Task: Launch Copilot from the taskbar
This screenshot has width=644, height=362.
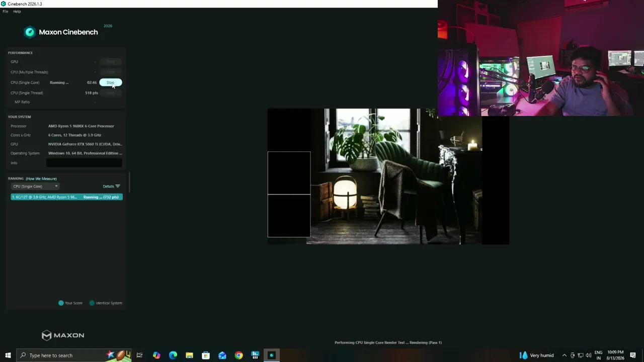Action: [x=156, y=355]
